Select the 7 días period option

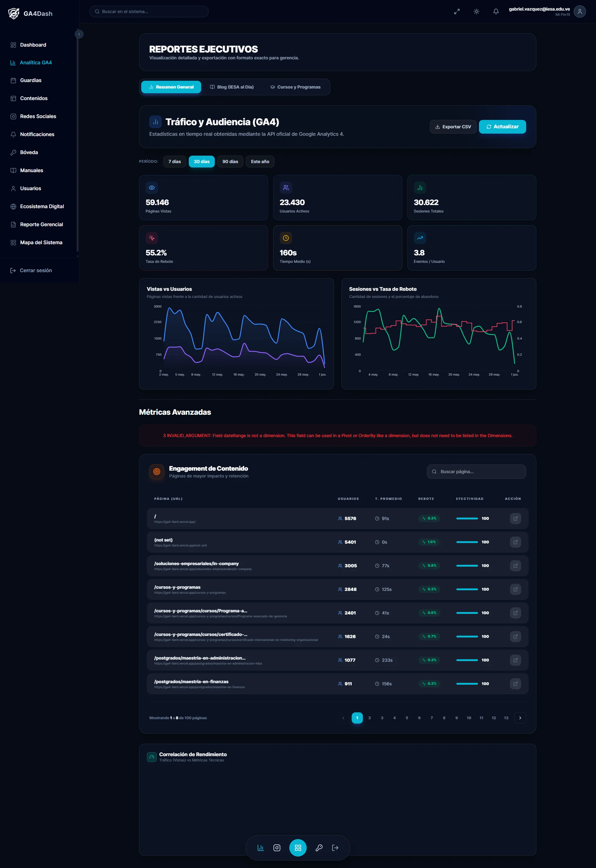[174, 162]
